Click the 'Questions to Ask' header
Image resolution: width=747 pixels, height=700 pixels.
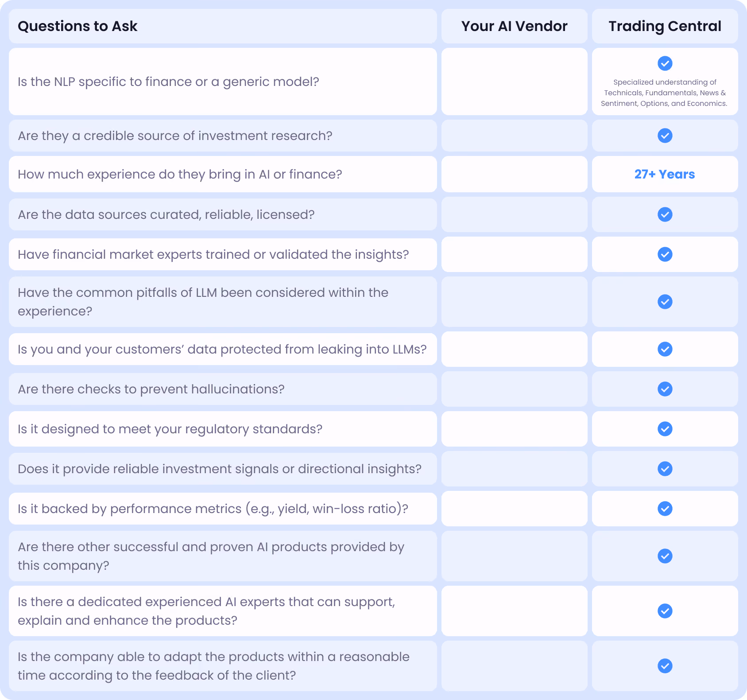click(x=77, y=26)
